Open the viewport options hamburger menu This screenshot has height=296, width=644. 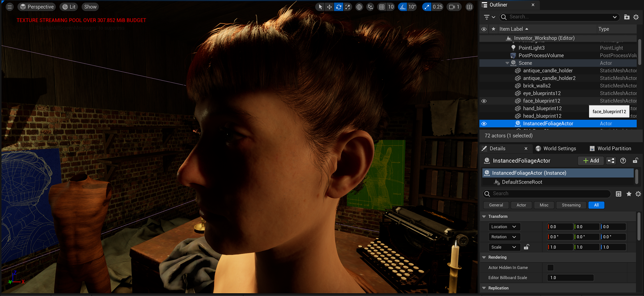[x=10, y=7]
